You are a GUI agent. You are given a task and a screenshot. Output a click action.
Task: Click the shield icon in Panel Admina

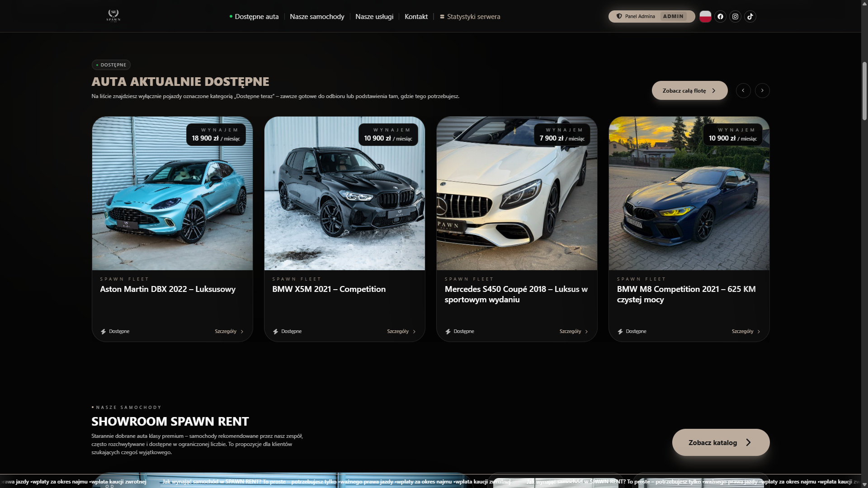tap(619, 16)
